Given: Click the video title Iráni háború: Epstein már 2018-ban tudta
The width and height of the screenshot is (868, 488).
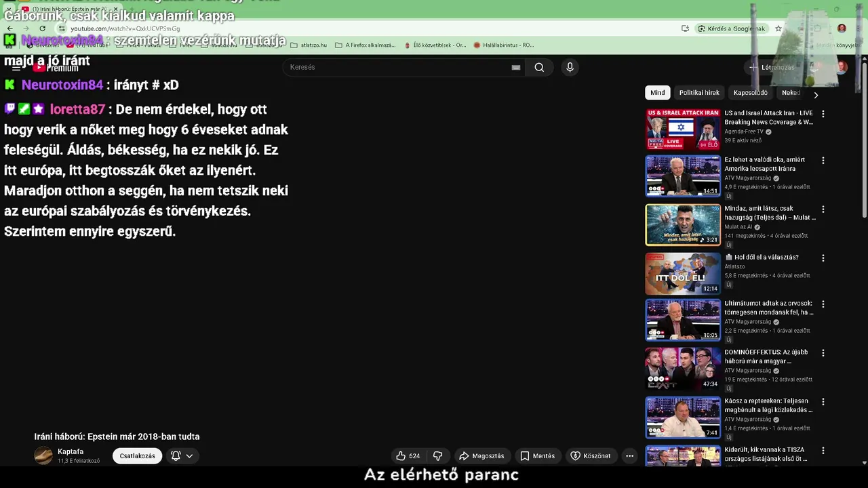Looking at the screenshot, I should (x=117, y=436).
